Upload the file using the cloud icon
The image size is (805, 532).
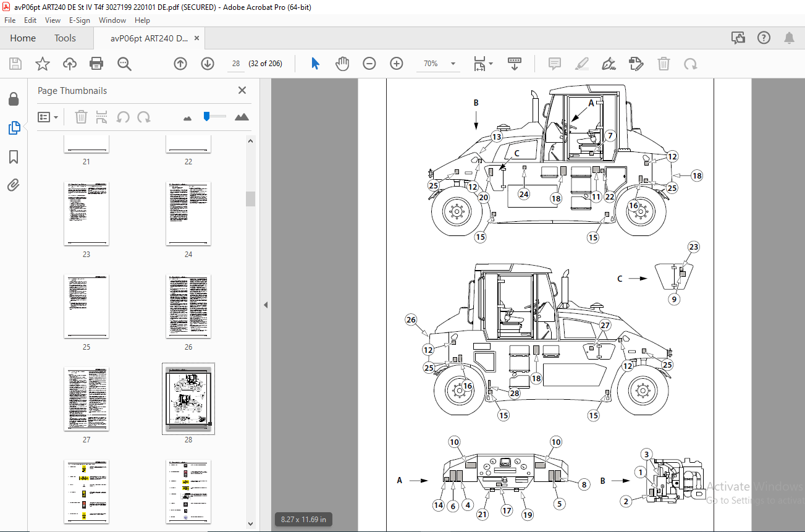pyautogui.click(x=69, y=64)
